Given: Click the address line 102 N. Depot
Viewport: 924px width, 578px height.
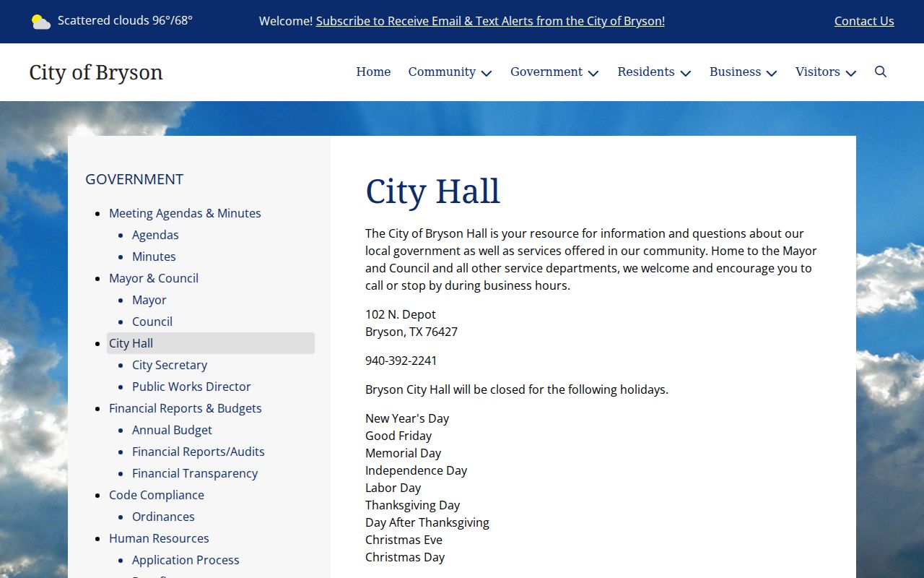Looking at the screenshot, I should pos(401,314).
